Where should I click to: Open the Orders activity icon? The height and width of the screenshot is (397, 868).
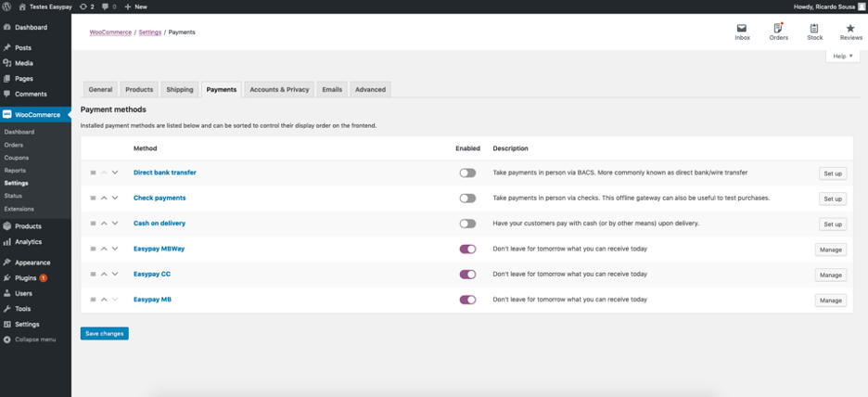pos(778,32)
